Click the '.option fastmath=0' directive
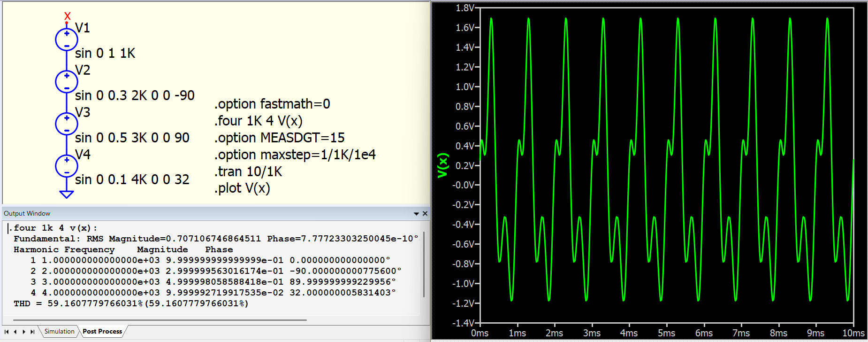Image resolution: width=868 pixels, height=342 pixels. pyautogui.click(x=272, y=104)
